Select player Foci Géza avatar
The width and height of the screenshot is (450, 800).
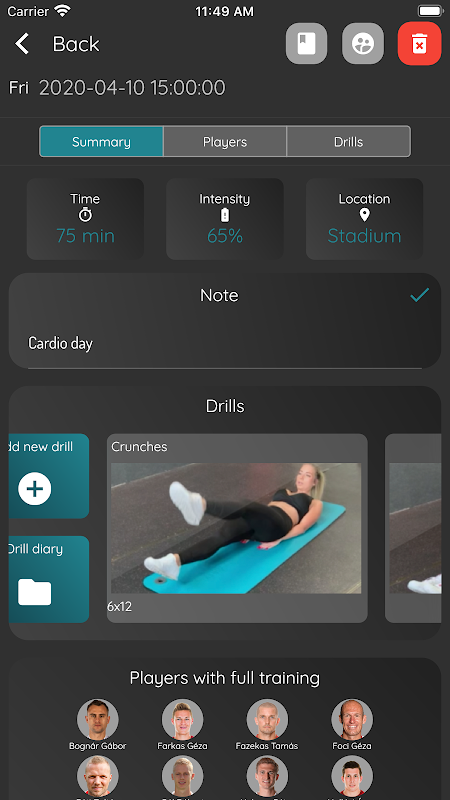[352, 720]
